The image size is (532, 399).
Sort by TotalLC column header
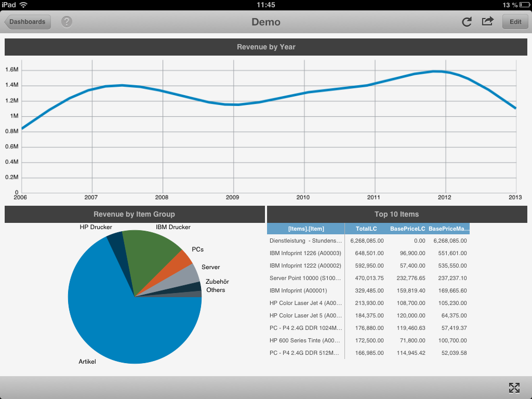coord(366,229)
